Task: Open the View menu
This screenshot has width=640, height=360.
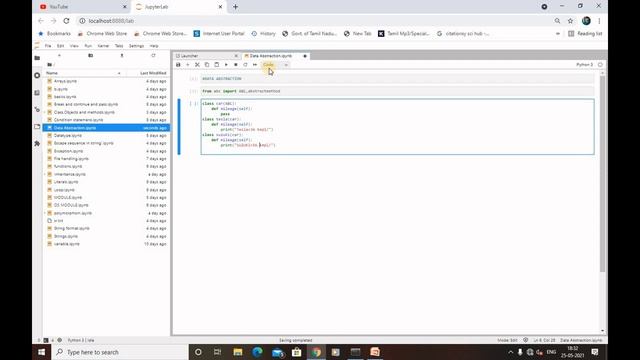Action: click(74, 46)
